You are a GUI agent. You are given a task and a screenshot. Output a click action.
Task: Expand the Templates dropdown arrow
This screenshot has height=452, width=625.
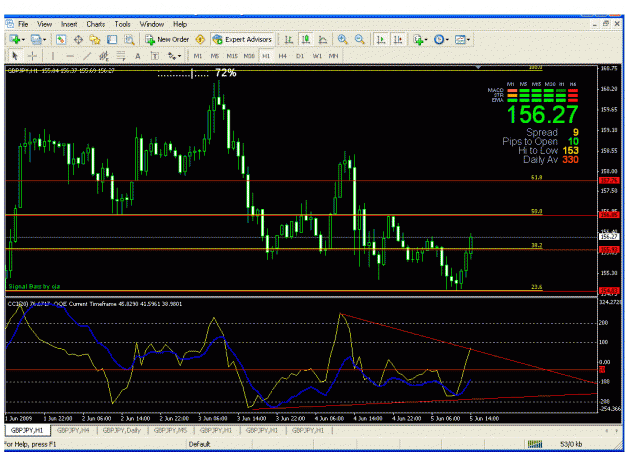468,40
